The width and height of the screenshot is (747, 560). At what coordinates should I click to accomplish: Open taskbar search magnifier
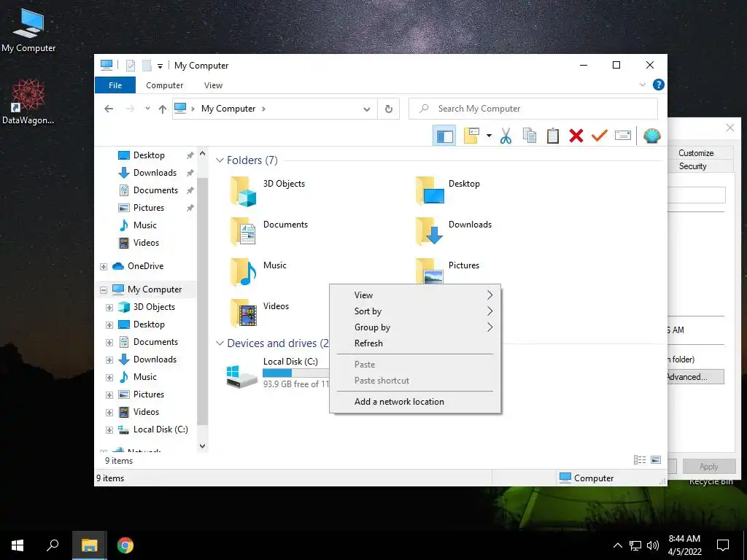(53, 545)
